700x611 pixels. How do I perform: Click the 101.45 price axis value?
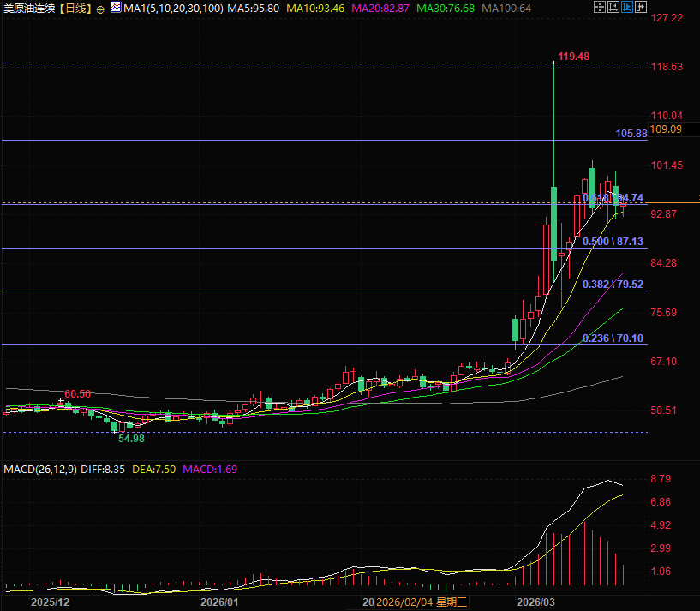pyautogui.click(x=667, y=165)
